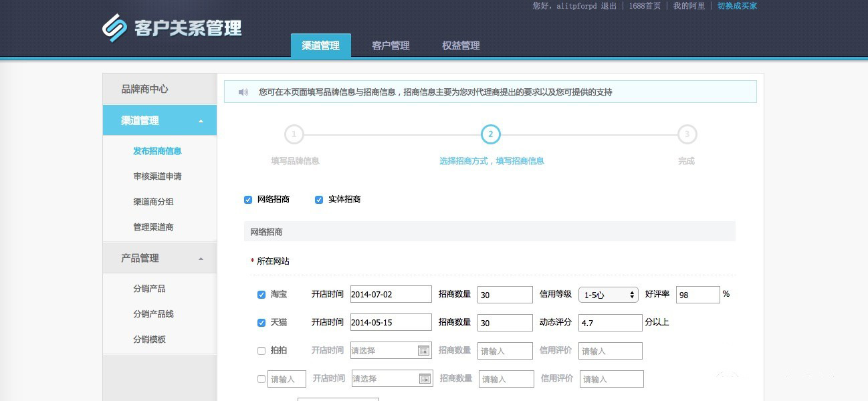Viewport: 868px width, 401px height.
Task: Click step 1 circle 填写品牌信息
Action: pyautogui.click(x=294, y=134)
